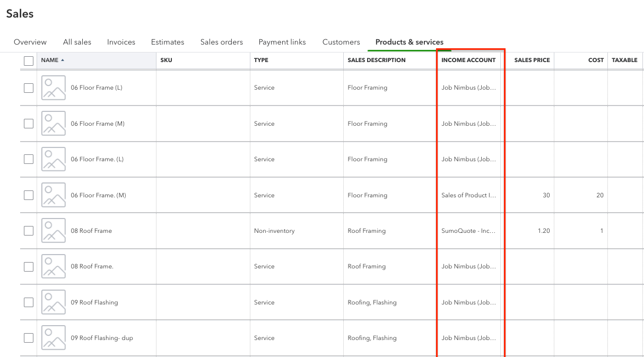Go to the Customers tab

click(x=341, y=42)
